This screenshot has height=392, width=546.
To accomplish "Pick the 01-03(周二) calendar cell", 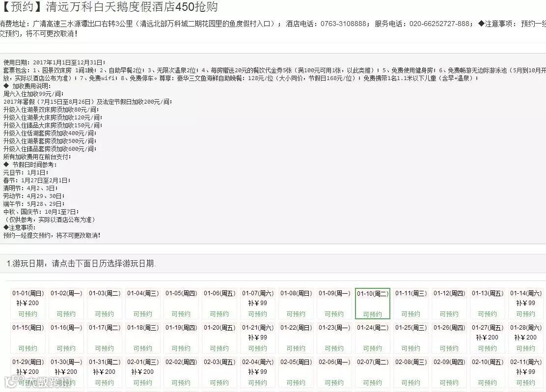I will coord(105,304).
